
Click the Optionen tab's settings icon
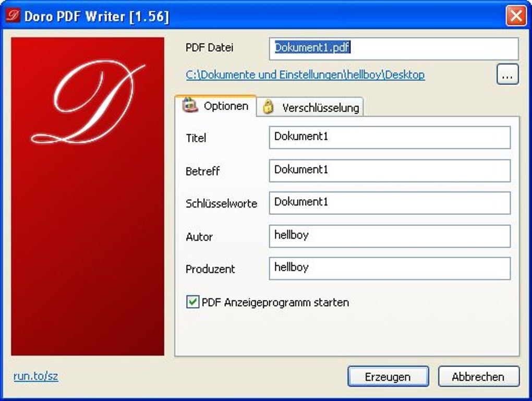tap(190, 105)
